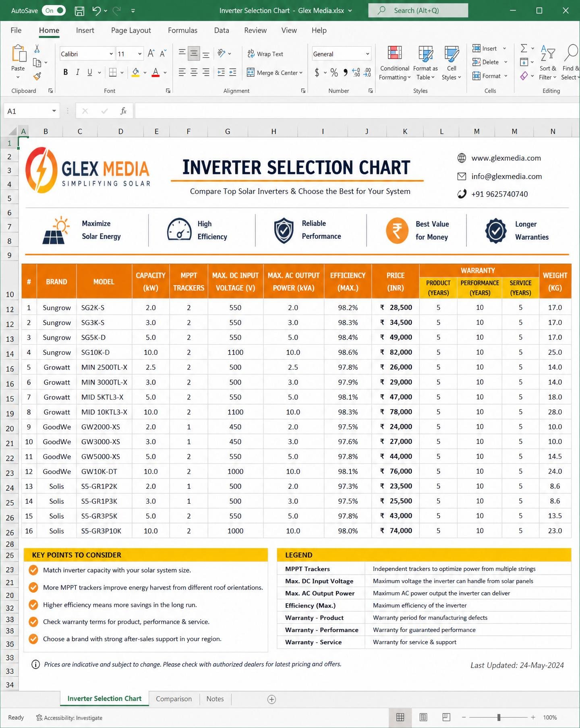Switch to the Insert ribbon tab

coord(85,30)
